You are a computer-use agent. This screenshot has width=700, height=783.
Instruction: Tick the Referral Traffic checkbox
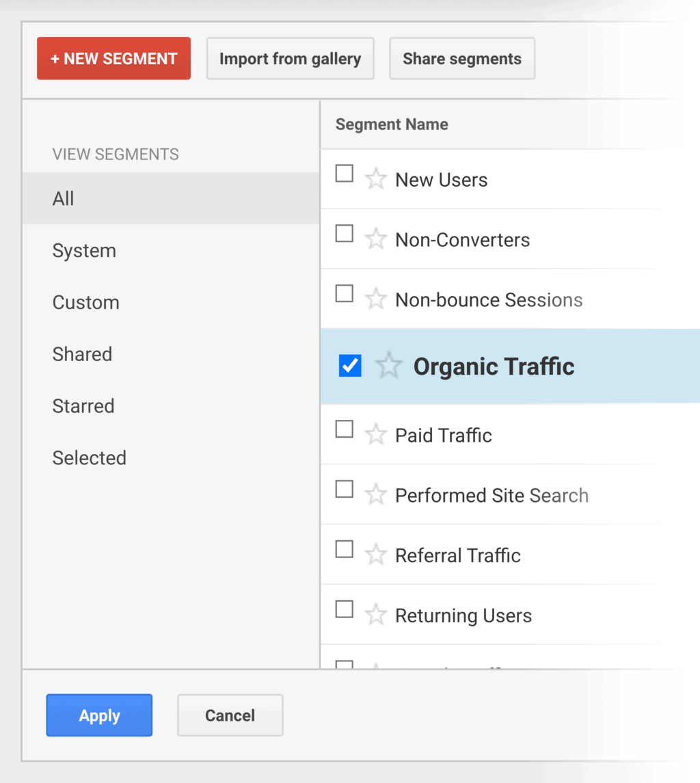pos(345,549)
